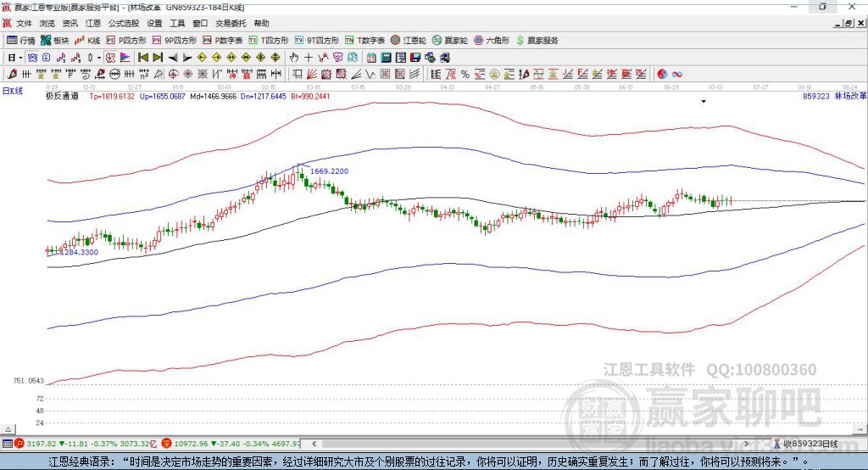Click the 1284.3300 low price label
The height and width of the screenshot is (470, 868).
[79, 252]
